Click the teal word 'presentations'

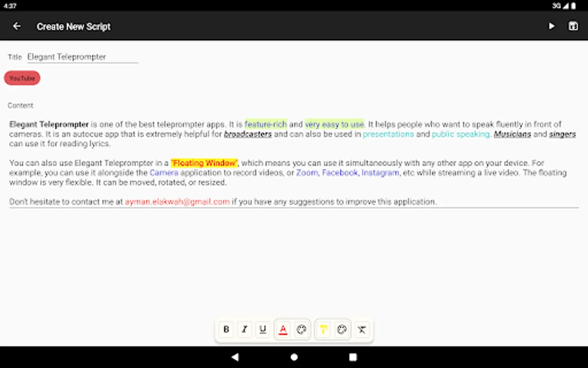(x=388, y=134)
